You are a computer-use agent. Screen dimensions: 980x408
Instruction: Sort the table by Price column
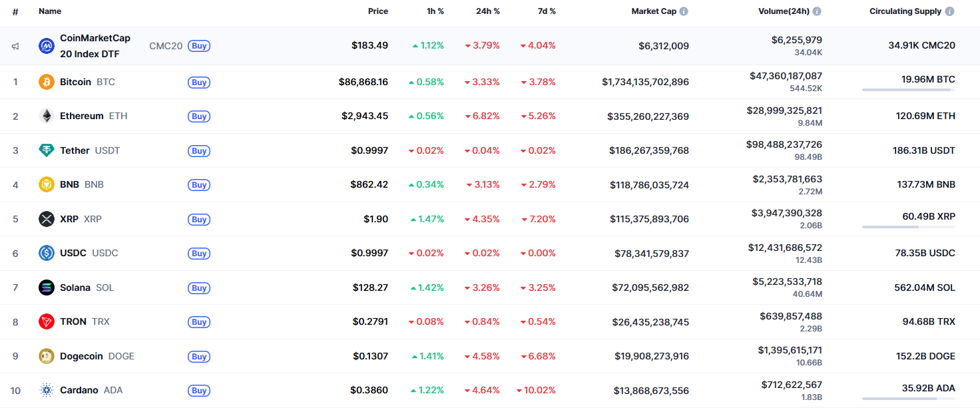(x=378, y=11)
